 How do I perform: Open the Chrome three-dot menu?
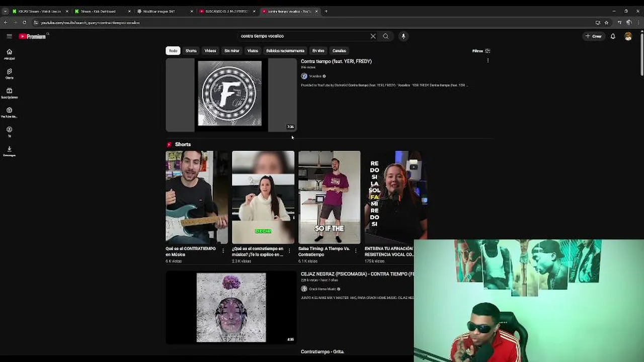638,23
